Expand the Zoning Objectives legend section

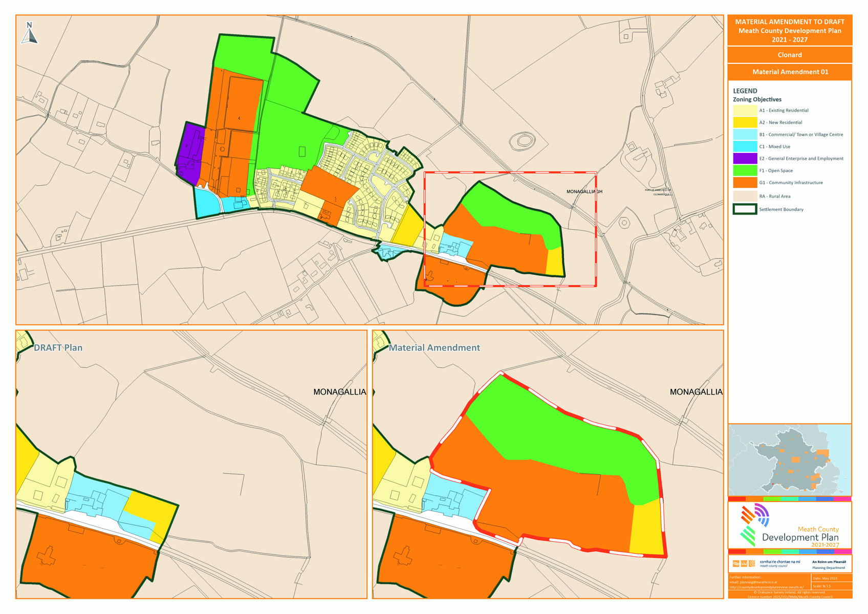(757, 99)
